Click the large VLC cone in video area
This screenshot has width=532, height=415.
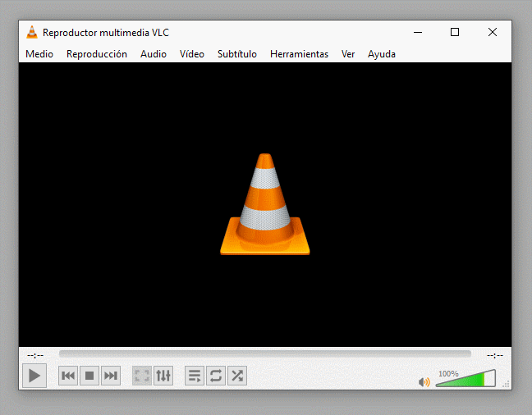(265, 204)
